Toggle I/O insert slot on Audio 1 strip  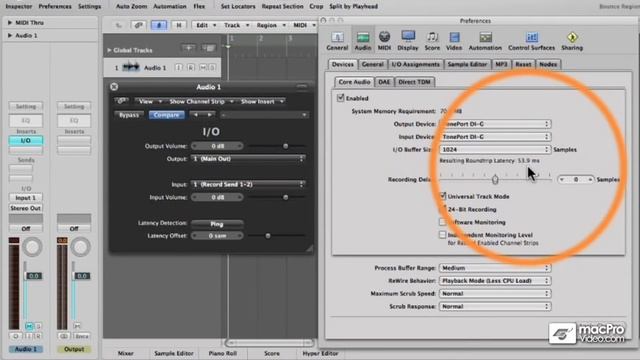coord(25,140)
